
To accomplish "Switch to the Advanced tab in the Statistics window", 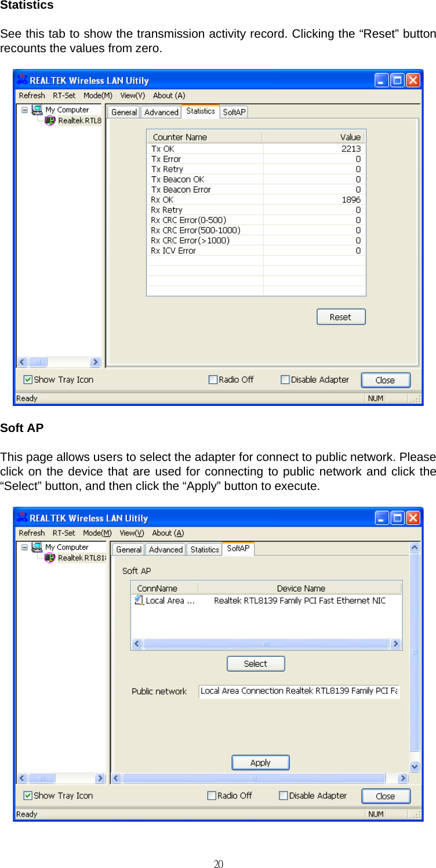I will [161, 112].
